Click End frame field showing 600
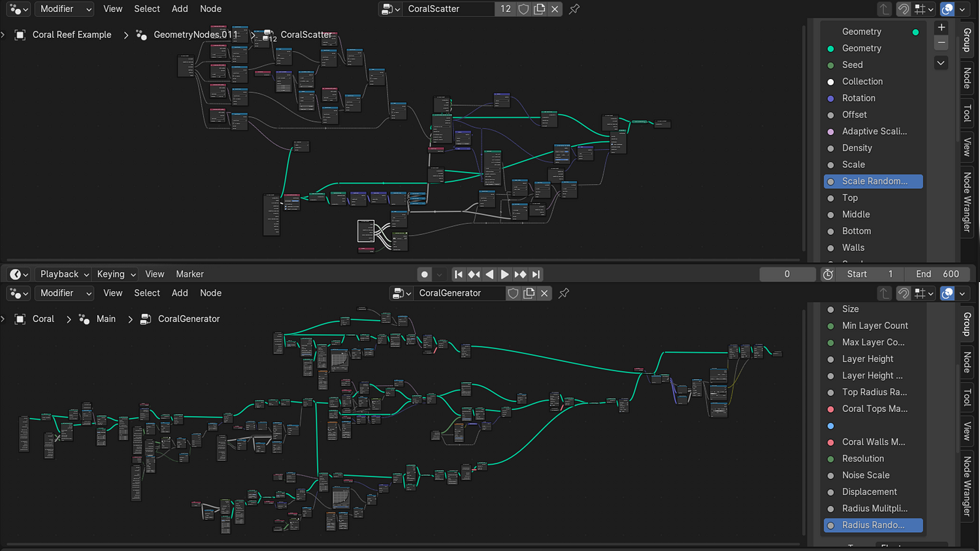The width and height of the screenshot is (980, 551). point(938,274)
